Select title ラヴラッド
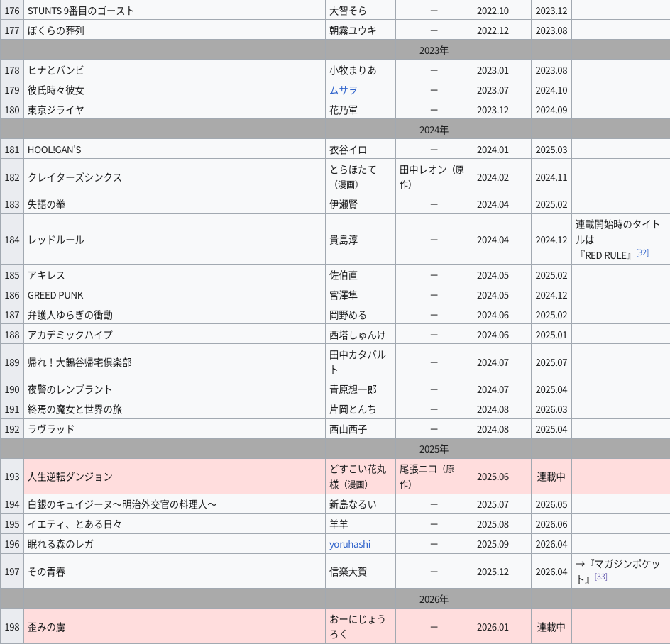This screenshot has height=644, width=670. click(x=51, y=429)
